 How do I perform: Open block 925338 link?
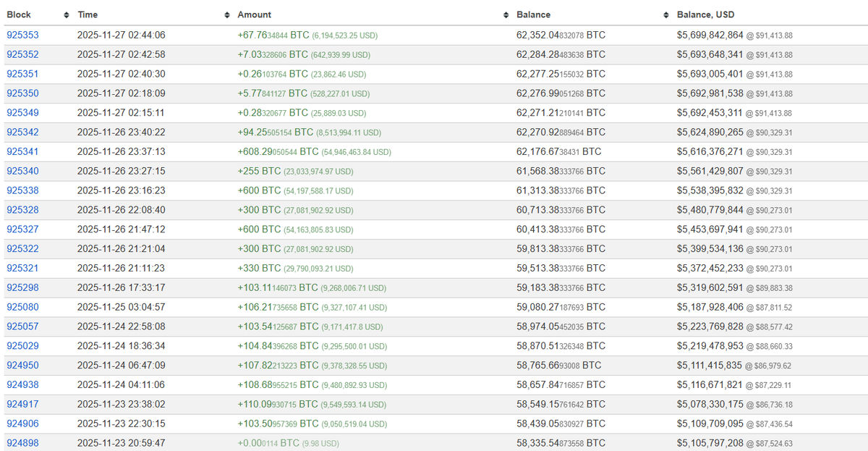click(x=22, y=190)
